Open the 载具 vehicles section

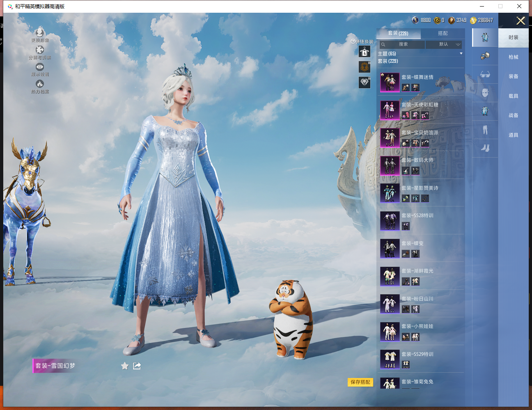pos(514,96)
